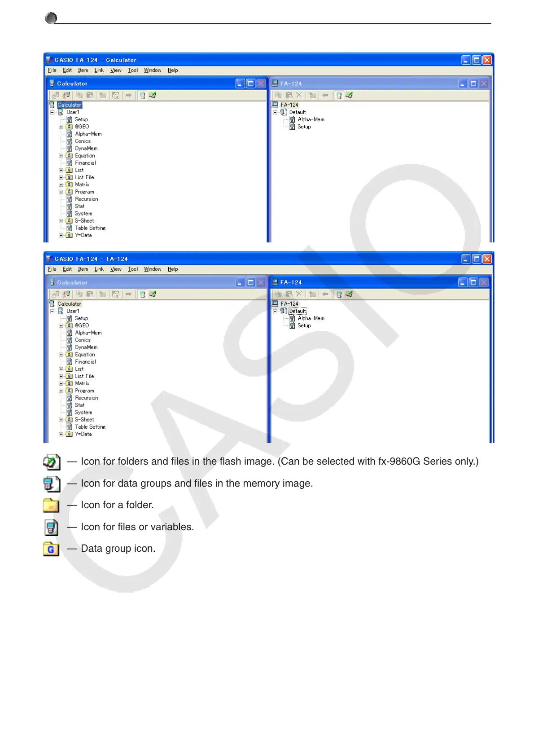Image resolution: width=534 pixels, height=756 pixels.
Task: Toggle memory image view in dimmed FA-124 pane toolbar
Action: pyautogui.click(x=339, y=95)
